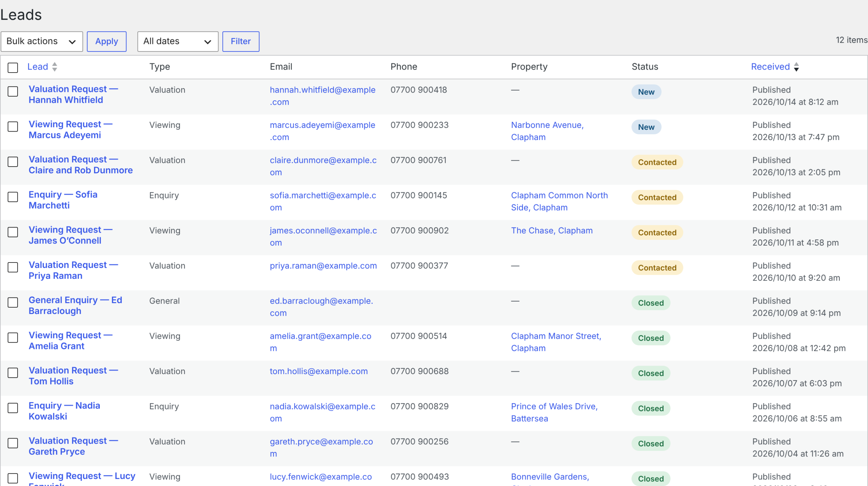Screen dimensions: 868x486
Task: Open the Bulk actions dropdown
Action: pos(42,41)
